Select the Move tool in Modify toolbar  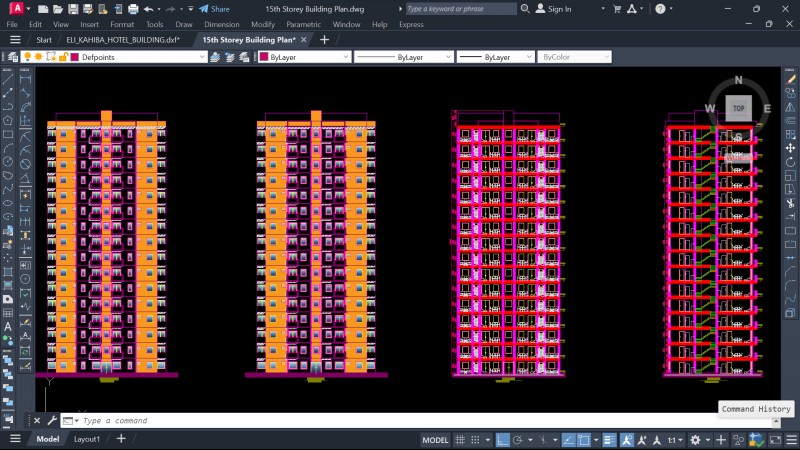(x=790, y=148)
